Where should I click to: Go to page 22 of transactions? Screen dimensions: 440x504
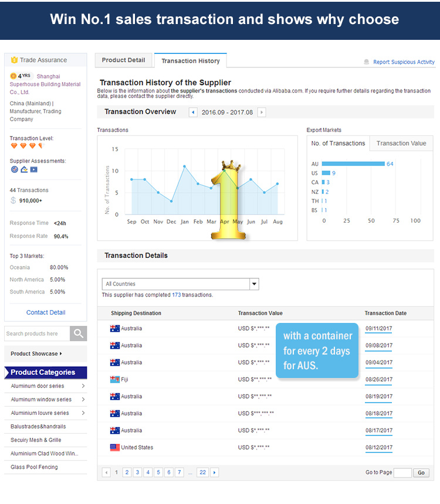click(202, 472)
